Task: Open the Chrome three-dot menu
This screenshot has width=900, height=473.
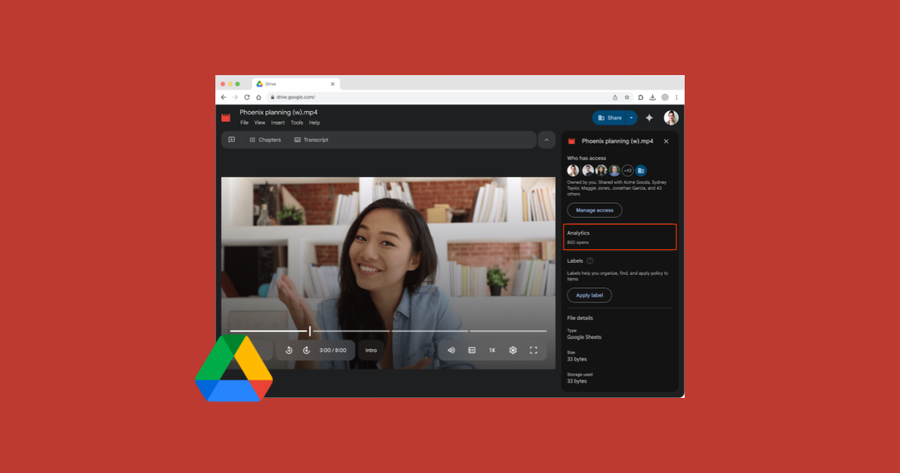Action: (x=676, y=97)
